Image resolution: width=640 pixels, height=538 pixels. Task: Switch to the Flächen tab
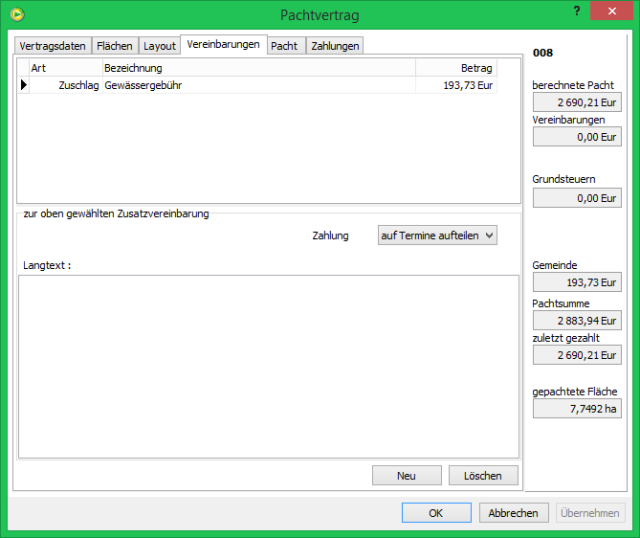114,46
